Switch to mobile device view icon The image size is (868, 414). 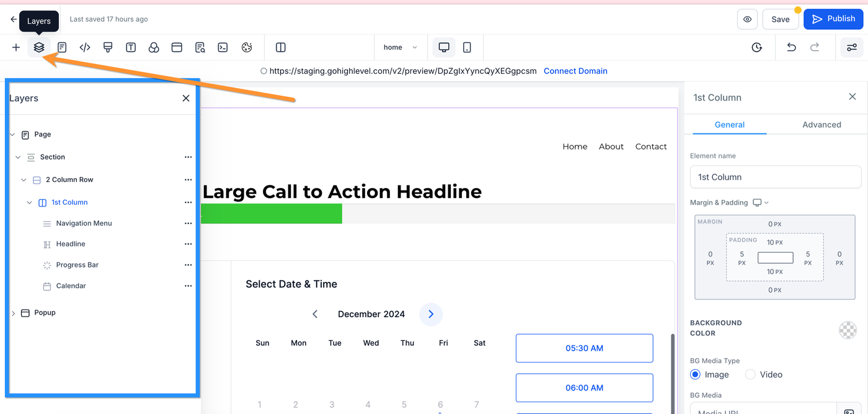(467, 47)
